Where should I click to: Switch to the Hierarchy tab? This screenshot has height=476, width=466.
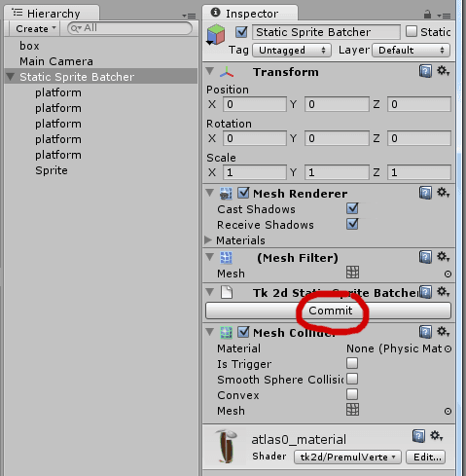52,14
